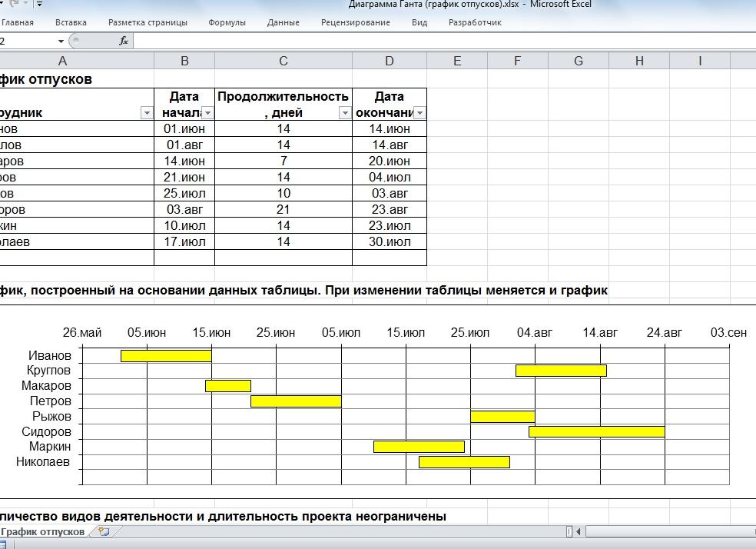Click the insert new worksheet icon

[x=104, y=531]
